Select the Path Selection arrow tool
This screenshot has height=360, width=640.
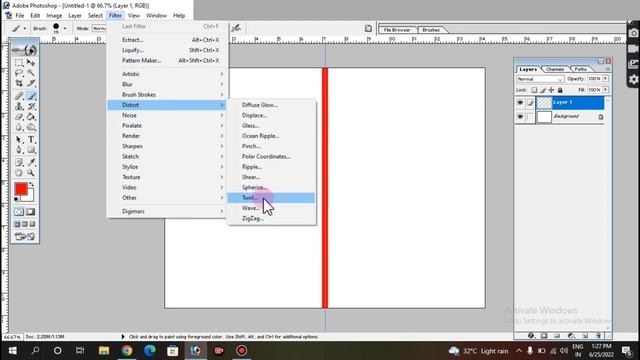pos(19,140)
